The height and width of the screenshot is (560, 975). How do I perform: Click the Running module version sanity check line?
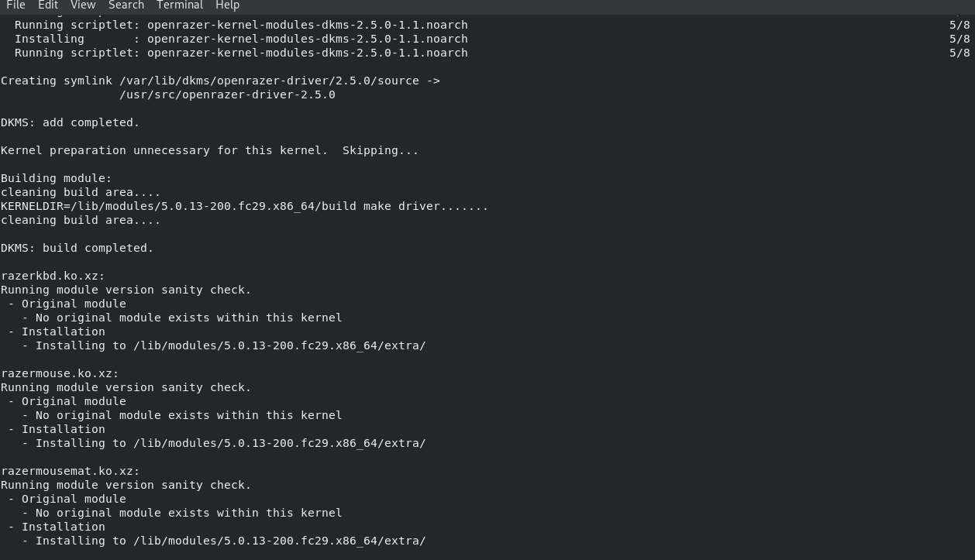coord(126,289)
